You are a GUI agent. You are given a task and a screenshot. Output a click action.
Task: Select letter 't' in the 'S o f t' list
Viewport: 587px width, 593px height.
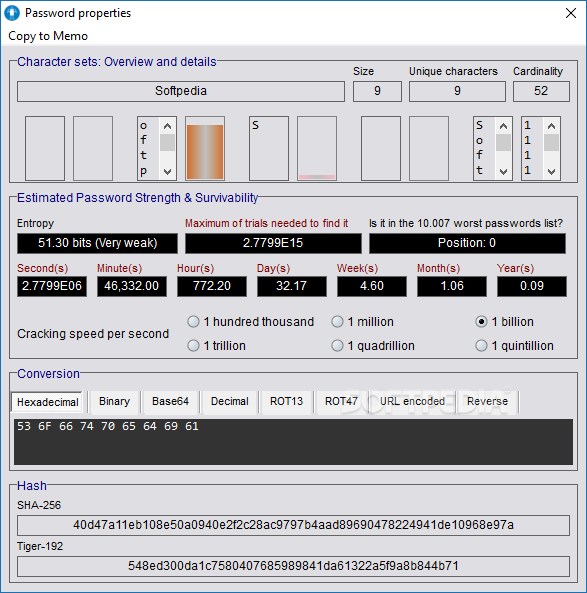479,171
